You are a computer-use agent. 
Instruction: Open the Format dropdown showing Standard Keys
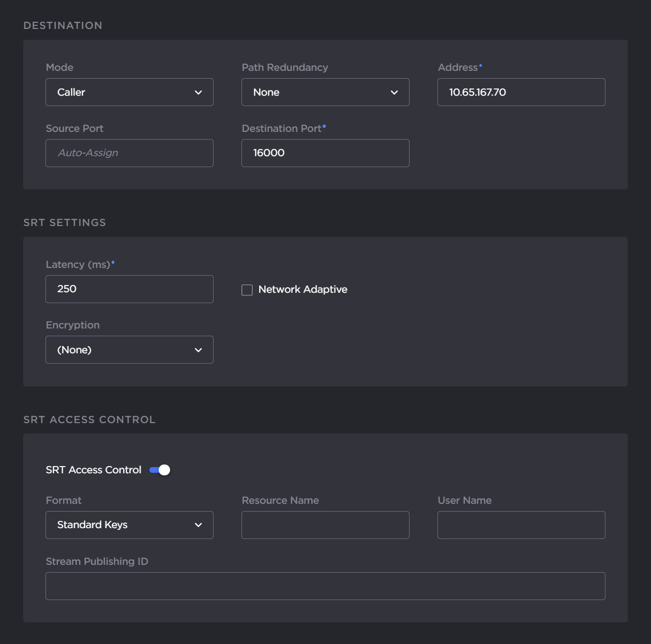coord(129,525)
